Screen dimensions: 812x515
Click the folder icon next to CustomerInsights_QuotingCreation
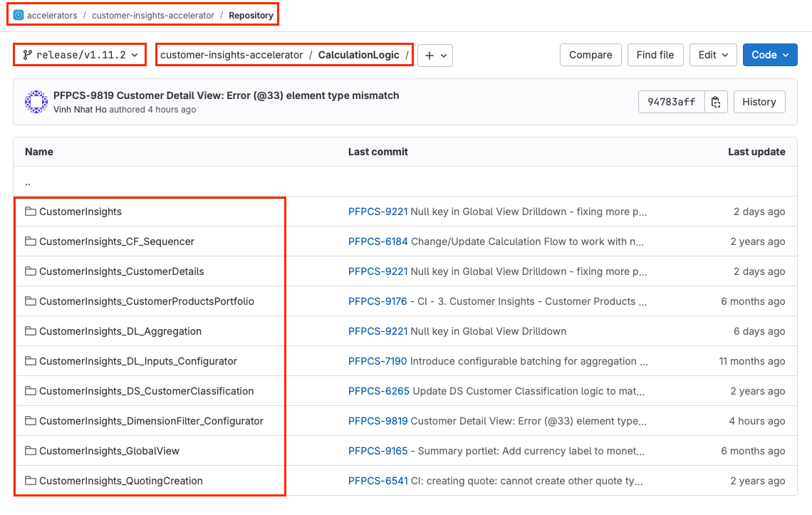(x=31, y=481)
